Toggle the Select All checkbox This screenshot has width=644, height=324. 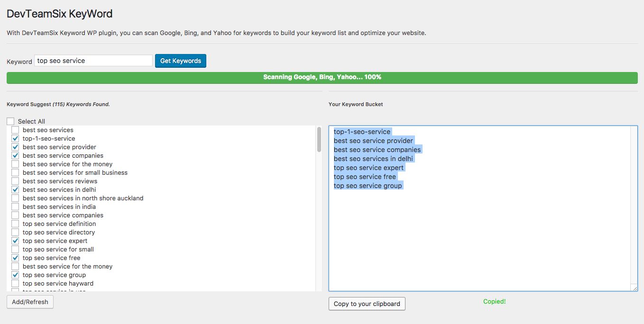pos(10,121)
